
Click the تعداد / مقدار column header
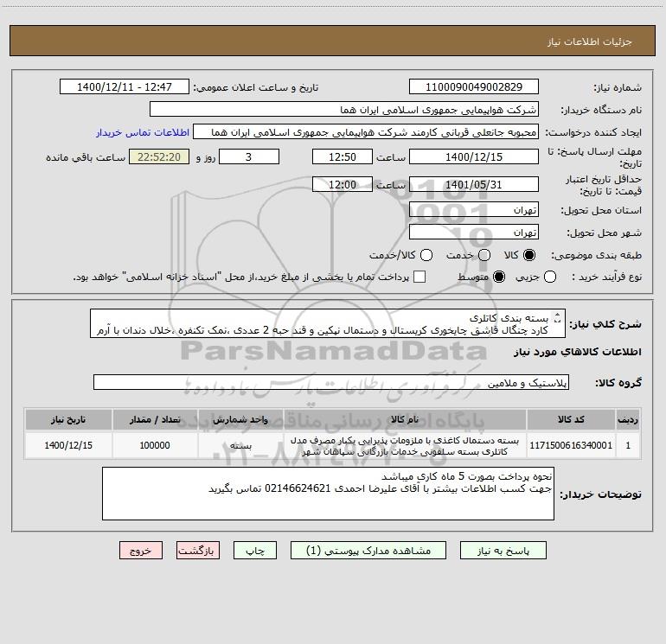[155, 420]
